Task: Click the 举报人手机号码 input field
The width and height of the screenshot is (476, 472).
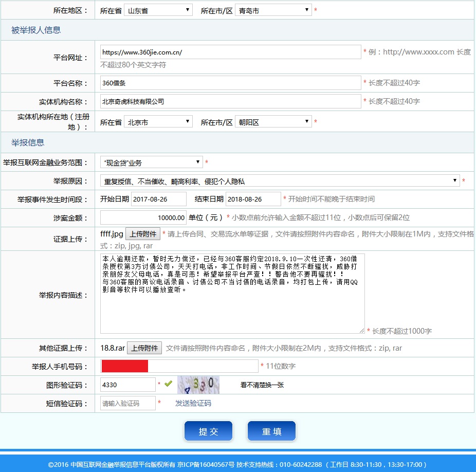Action: pyautogui.click(x=179, y=366)
